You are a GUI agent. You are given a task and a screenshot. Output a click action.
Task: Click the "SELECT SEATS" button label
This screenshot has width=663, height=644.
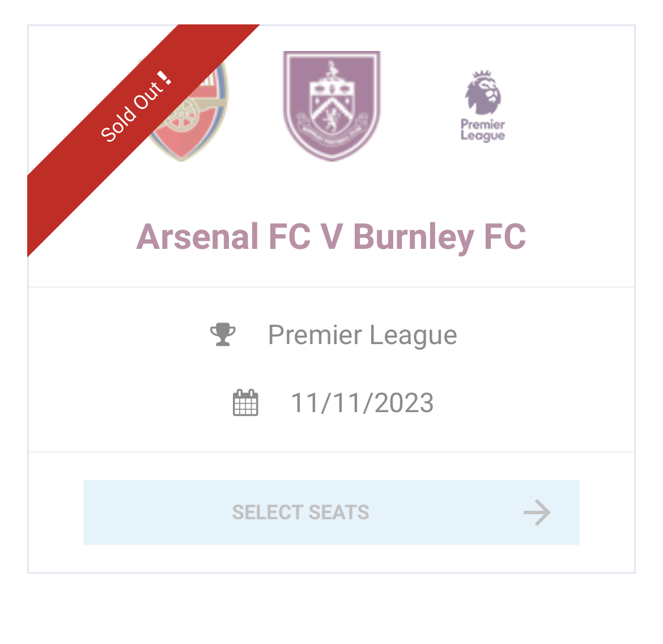[x=300, y=512]
